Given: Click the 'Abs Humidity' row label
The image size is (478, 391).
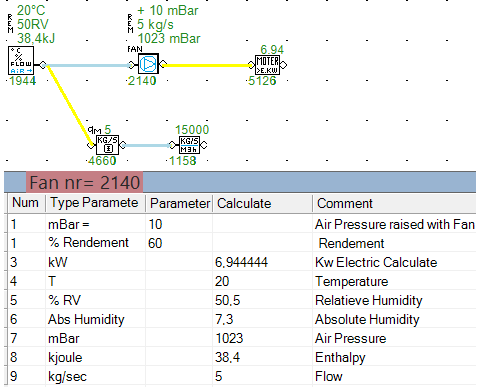Looking at the screenshot, I should click(x=86, y=319).
